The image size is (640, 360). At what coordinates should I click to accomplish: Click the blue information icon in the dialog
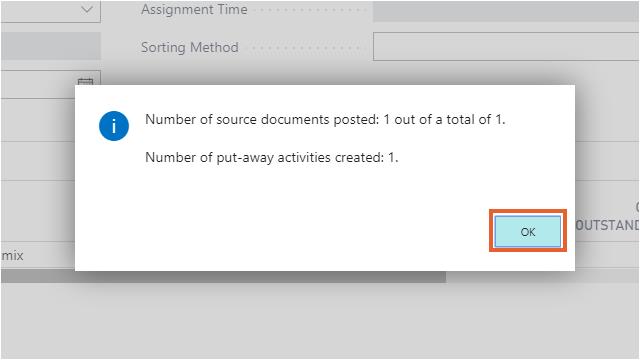pos(114,126)
